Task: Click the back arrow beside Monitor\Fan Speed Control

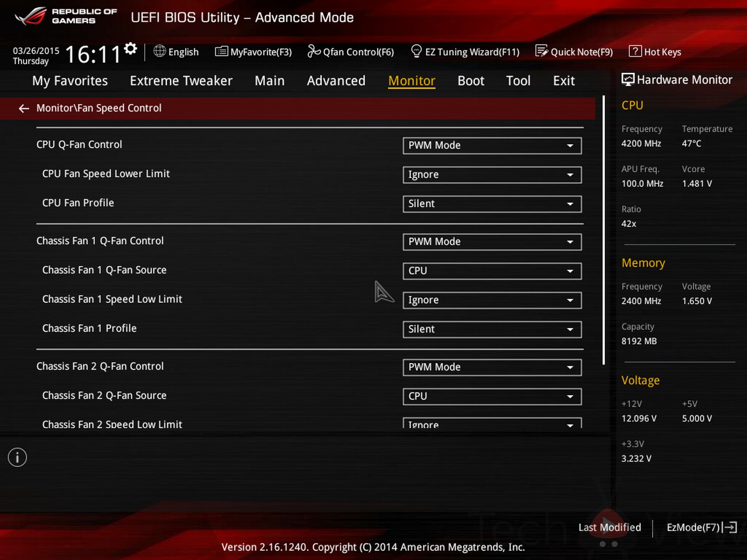Action: 24,108
